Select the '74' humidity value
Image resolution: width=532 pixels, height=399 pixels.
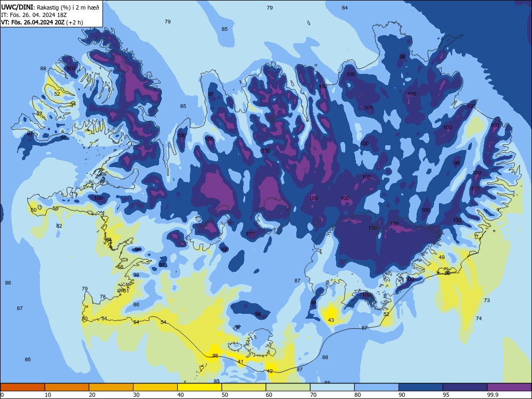[x=479, y=318]
